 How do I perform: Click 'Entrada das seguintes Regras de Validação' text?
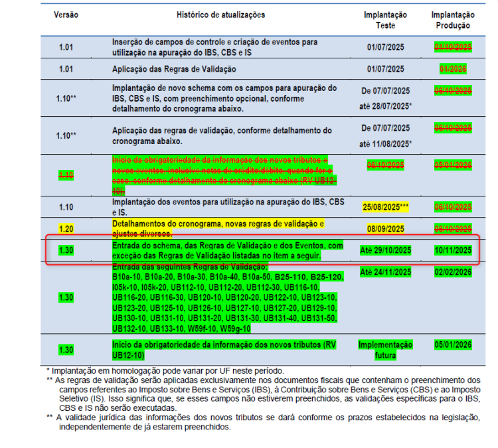point(190,267)
